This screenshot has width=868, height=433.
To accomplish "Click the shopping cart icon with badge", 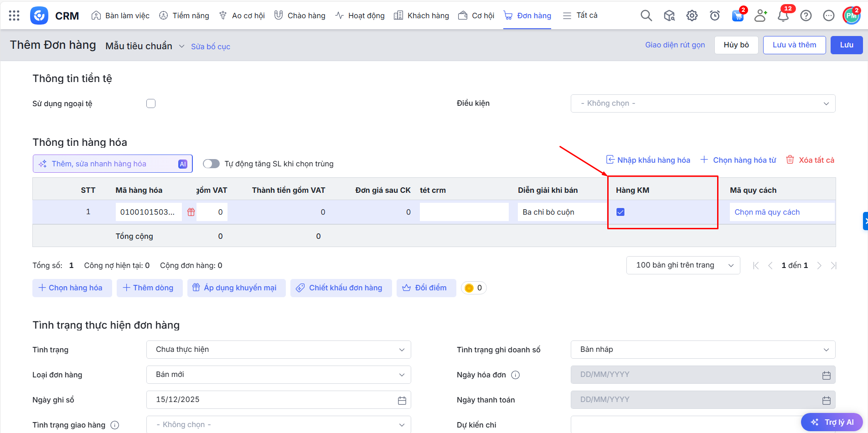I will (x=737, y=16).
